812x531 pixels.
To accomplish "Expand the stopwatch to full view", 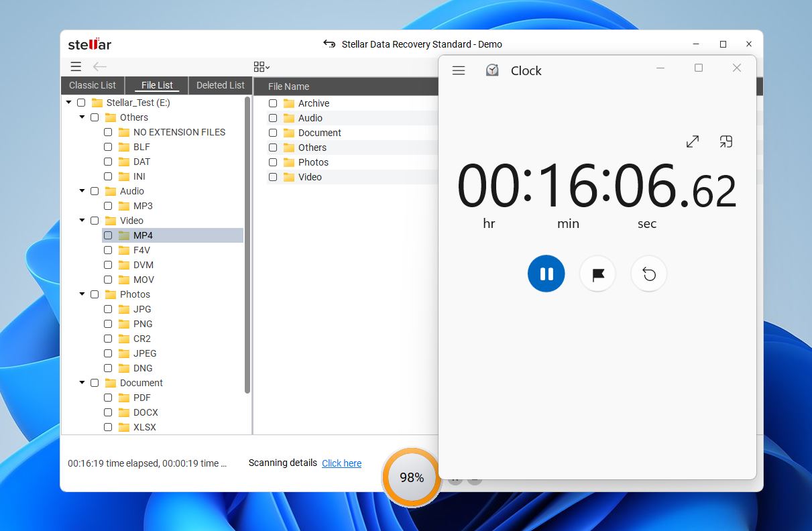I will [693, 141].
